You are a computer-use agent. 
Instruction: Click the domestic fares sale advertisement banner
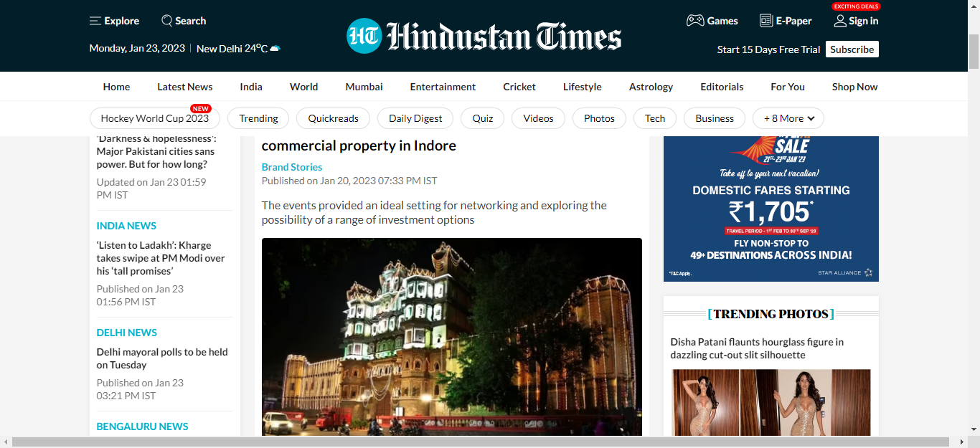771,209
